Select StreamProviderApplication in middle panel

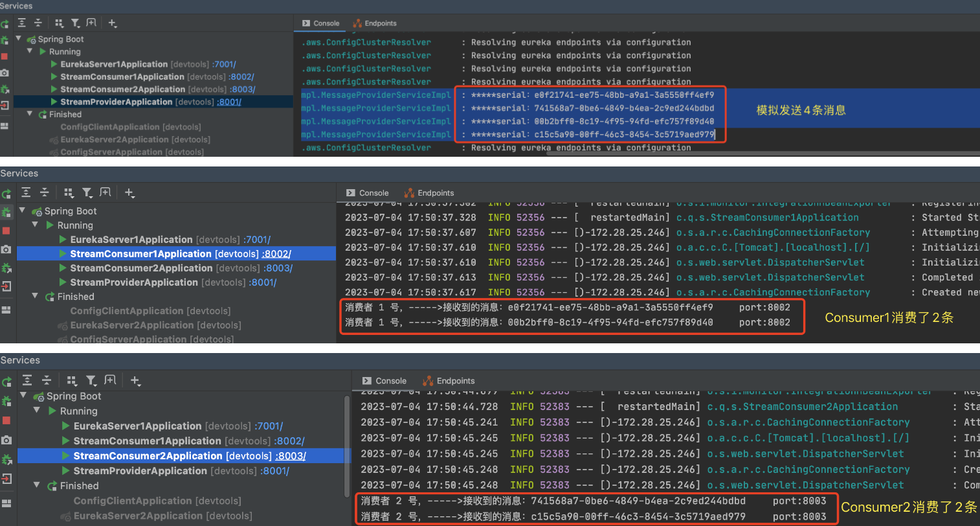tap(134, 282)
